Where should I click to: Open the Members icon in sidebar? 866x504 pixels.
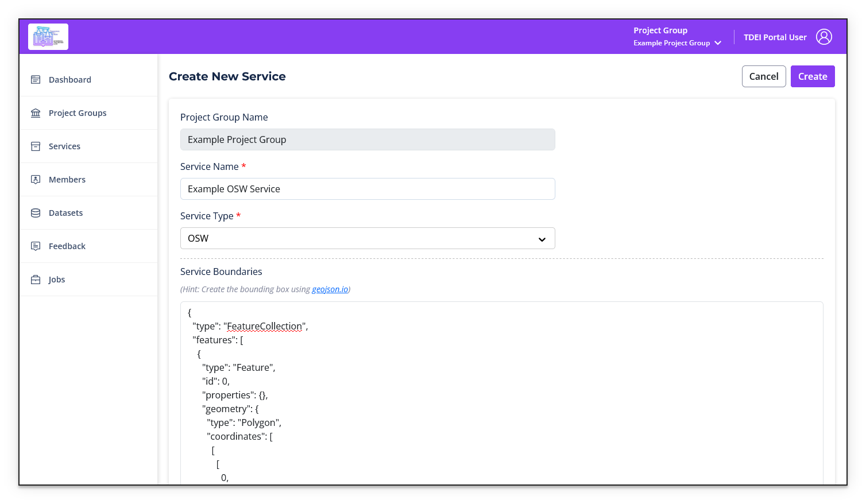pos(35,179)
